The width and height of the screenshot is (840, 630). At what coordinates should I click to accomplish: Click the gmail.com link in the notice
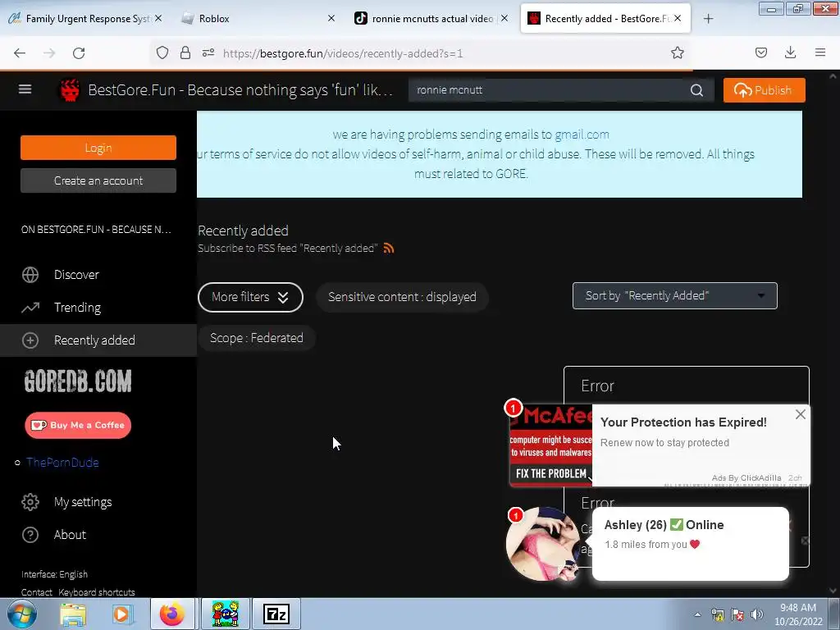[x=582, y=135]
